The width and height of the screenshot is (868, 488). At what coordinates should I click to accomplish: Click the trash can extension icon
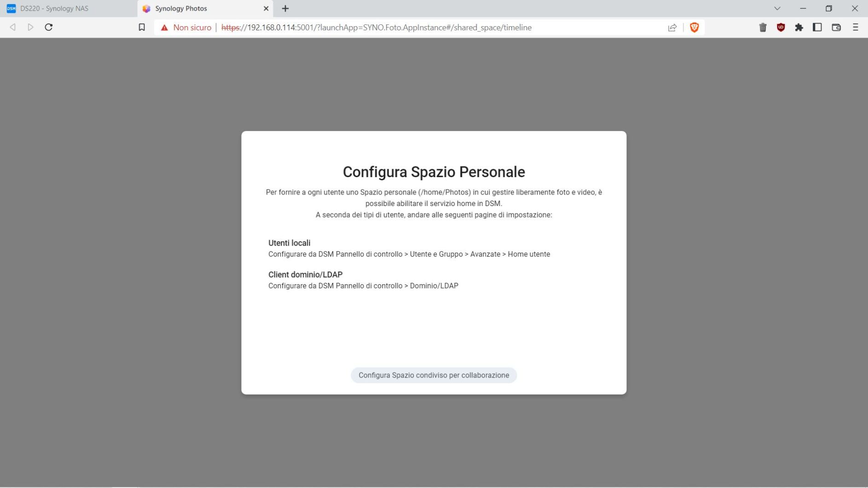(x=763, y=28)
